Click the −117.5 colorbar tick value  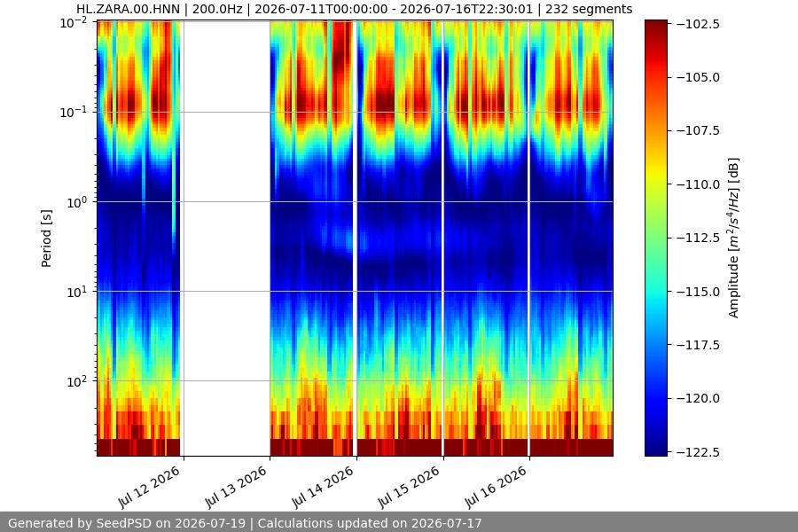coord(698,345)
